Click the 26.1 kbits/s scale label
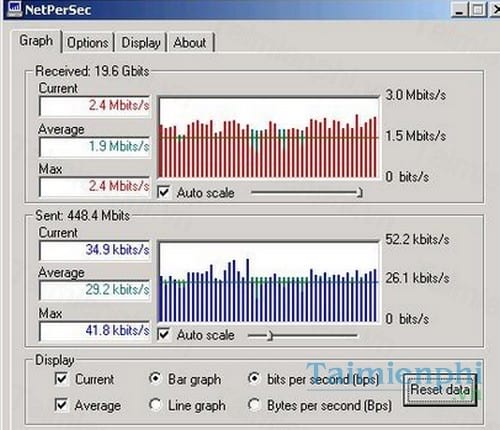 tap(417, 278)
